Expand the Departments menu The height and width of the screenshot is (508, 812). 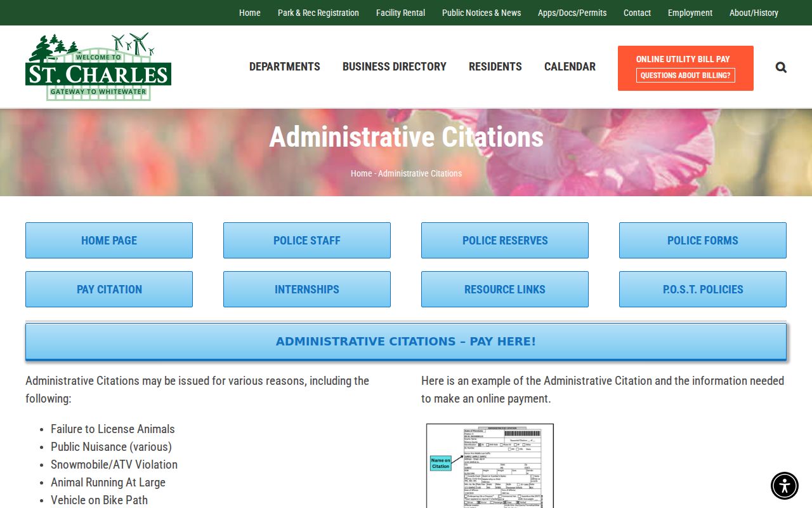(x=285, y=67)
